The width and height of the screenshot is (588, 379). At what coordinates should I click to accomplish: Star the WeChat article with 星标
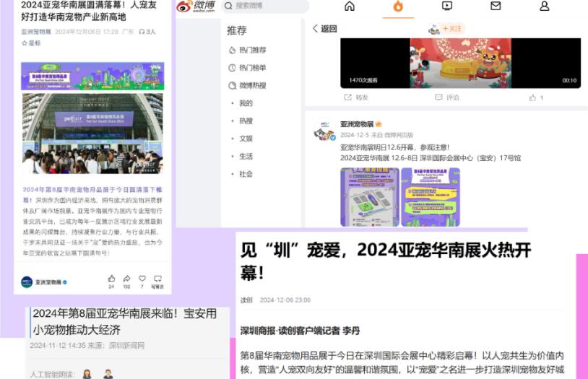pos(31,43)
